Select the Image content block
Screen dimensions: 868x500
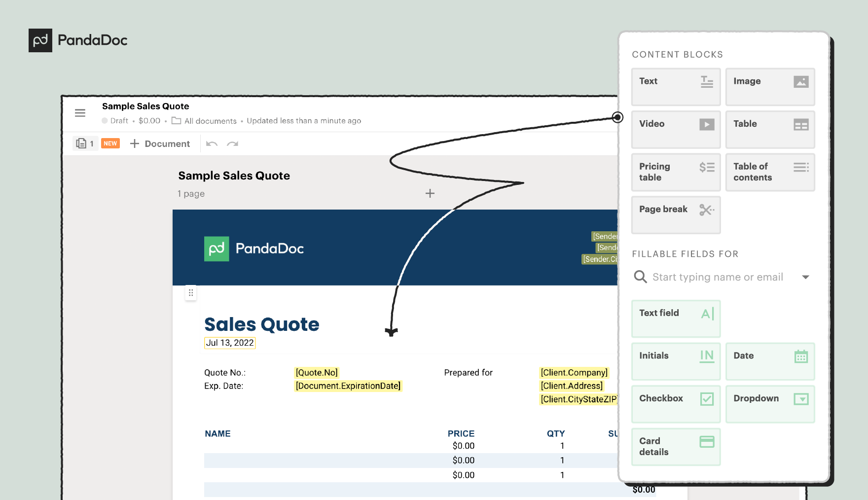(x=770, y=87)
